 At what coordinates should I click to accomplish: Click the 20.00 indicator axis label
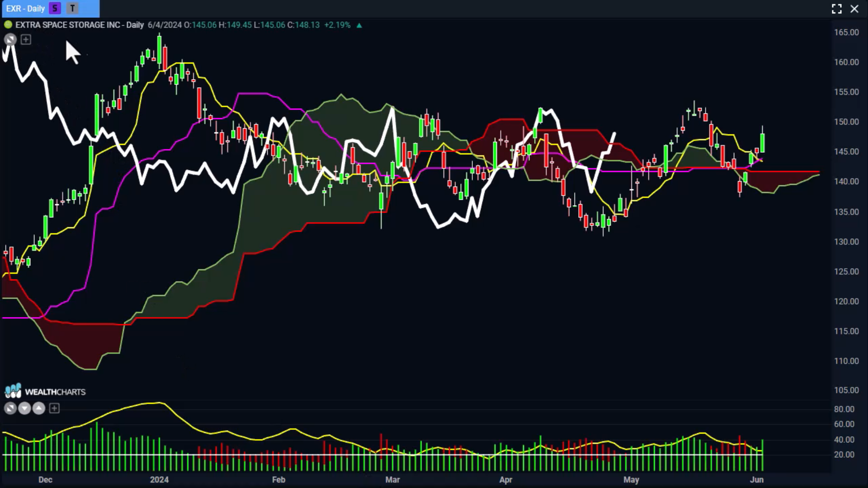tap(844, 455)
